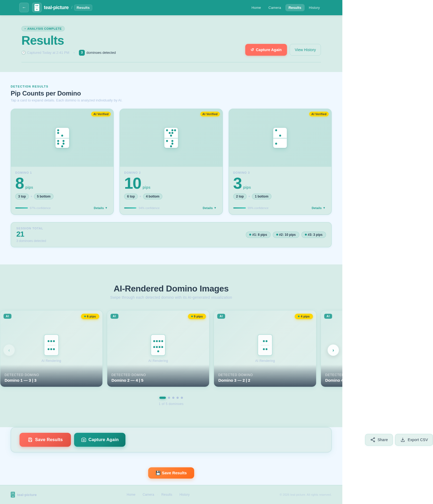
Task: Click Results breadcrumb chip in header
Action: coord(83,7)
